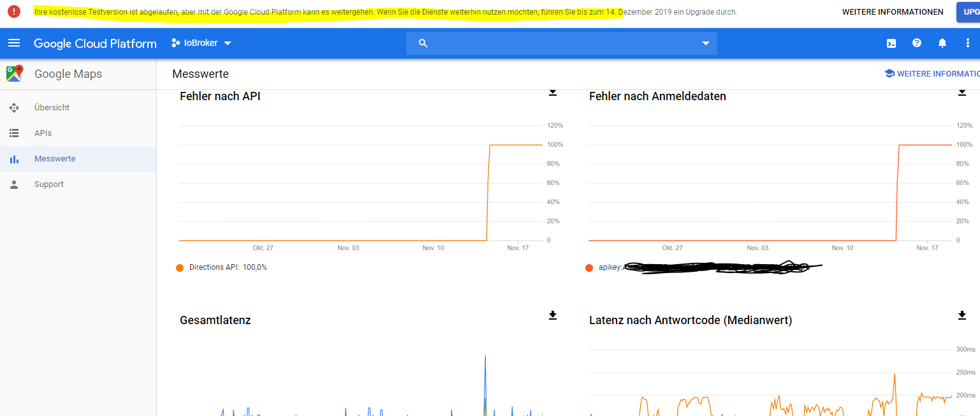This screenshot has height=416, width=980.
Task: Click the Google Maps sidebar heading
Action: [x=68, y=74]
